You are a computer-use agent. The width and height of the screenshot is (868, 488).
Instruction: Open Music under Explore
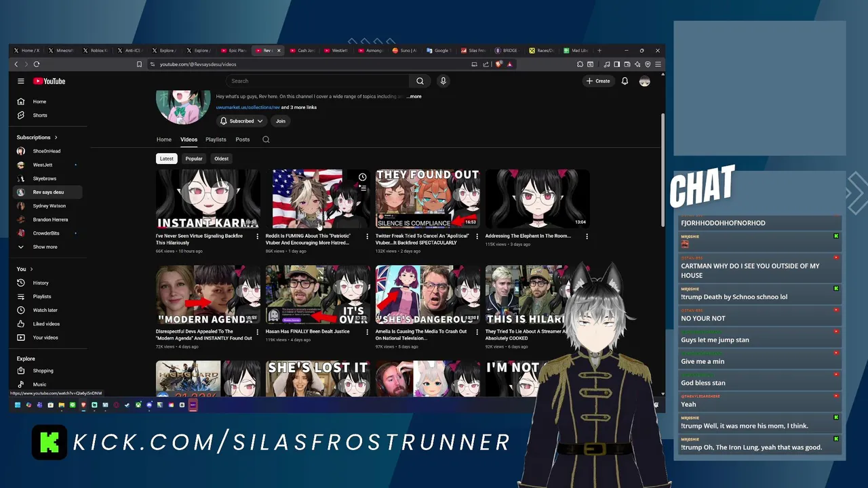(x=49, y=384)
